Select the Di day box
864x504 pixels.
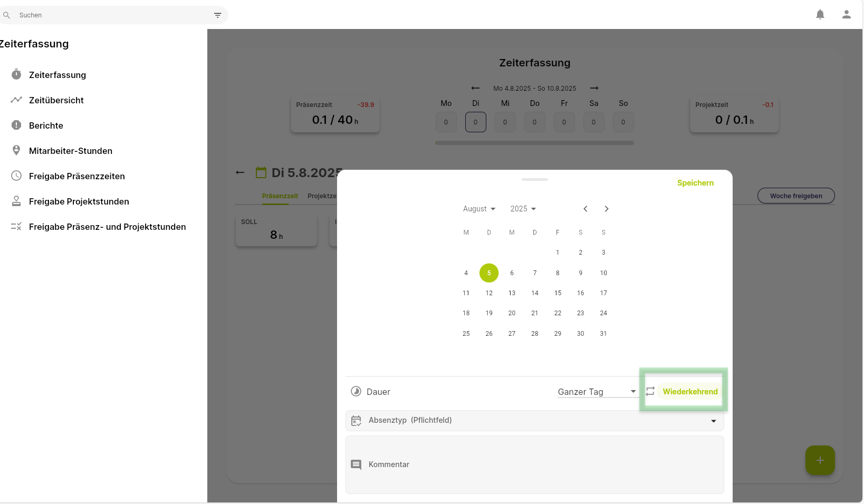tap(475, 122)
